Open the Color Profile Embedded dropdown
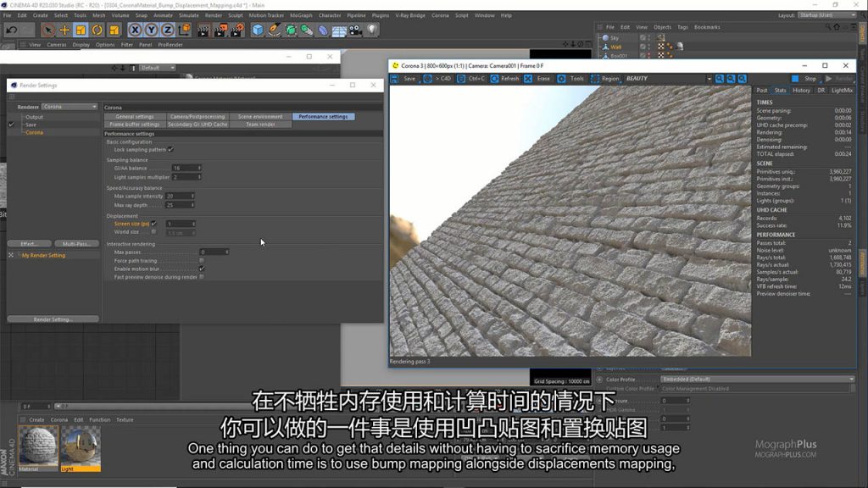The image size is (868, 488). click(x=757, y=380)
